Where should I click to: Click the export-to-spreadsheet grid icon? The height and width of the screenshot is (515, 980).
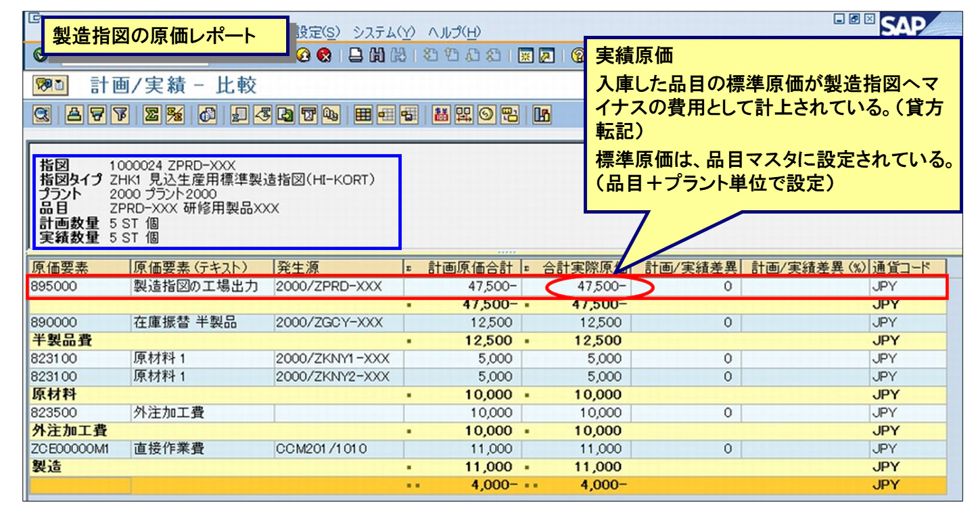[x=238, y=118]
